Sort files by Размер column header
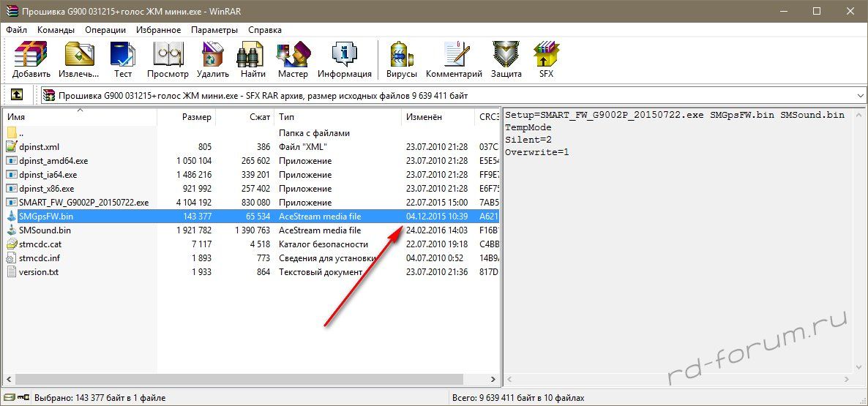This screenshot has height=406, width=868. click(187, 117)
